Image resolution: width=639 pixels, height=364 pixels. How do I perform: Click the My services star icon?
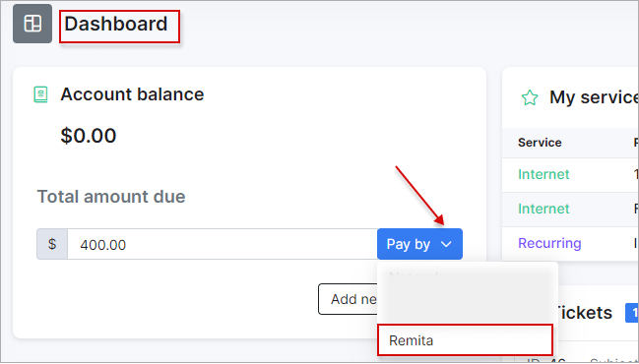pos(530,97)
